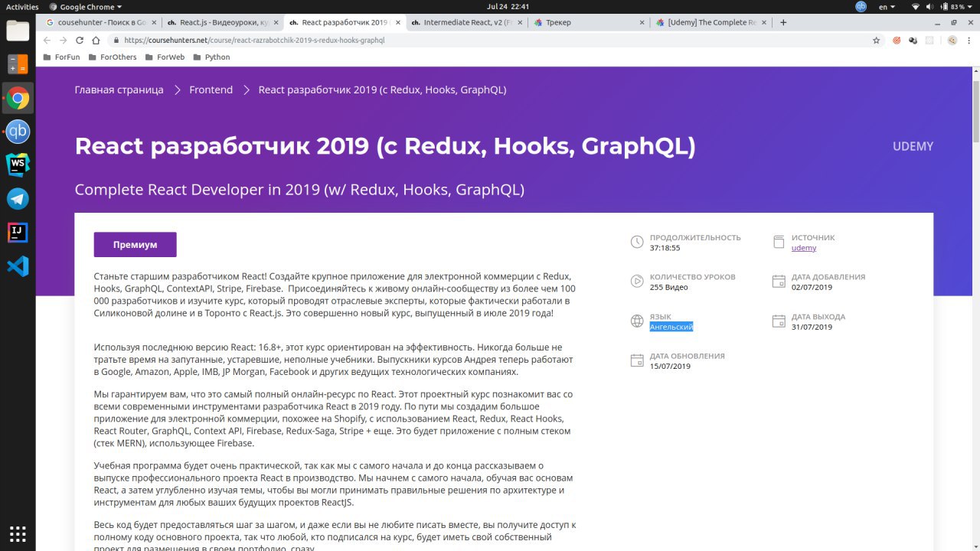Open Visual Studio Code from the dock
This screenshot has width=980, height=551.
(x=18, y=266)
